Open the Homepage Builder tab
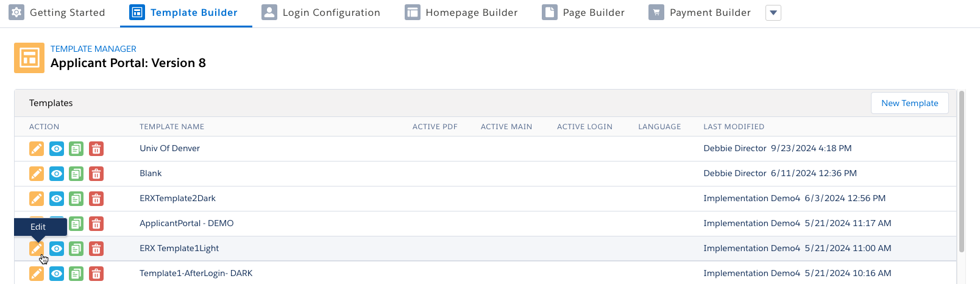The width and height of the screenshot is (980, 284). click(x=462, y=13)
